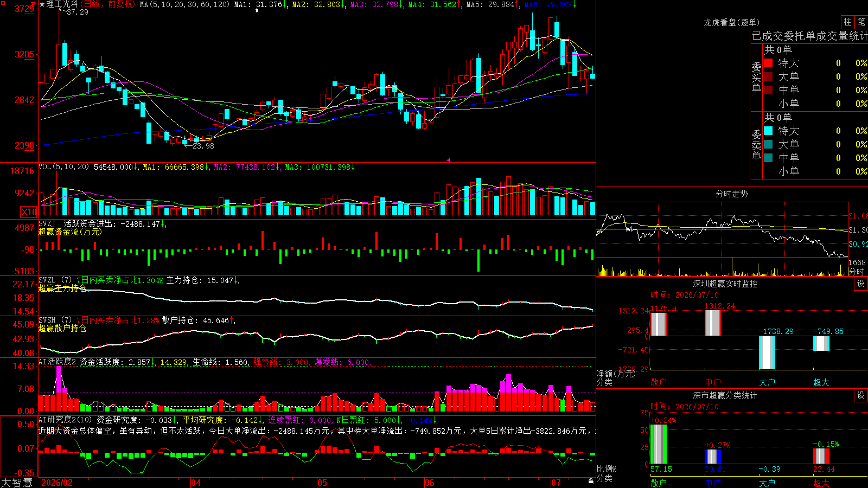Click the 小单 row under 委买单
Screen dimensions: 868x488
click(x=816, y=104)
